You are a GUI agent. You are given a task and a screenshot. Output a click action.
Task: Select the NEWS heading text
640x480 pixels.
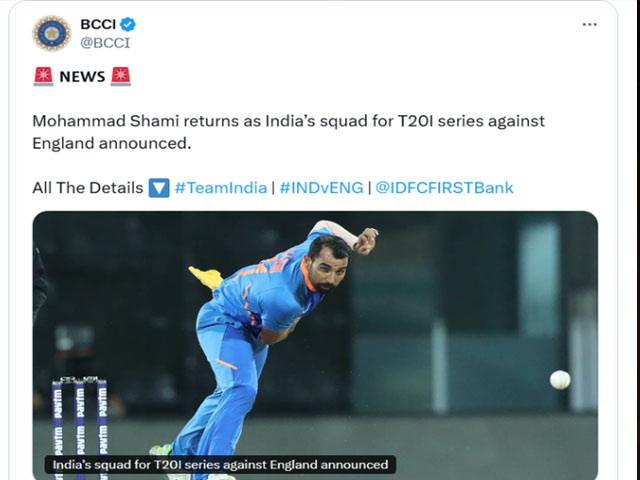82,77
